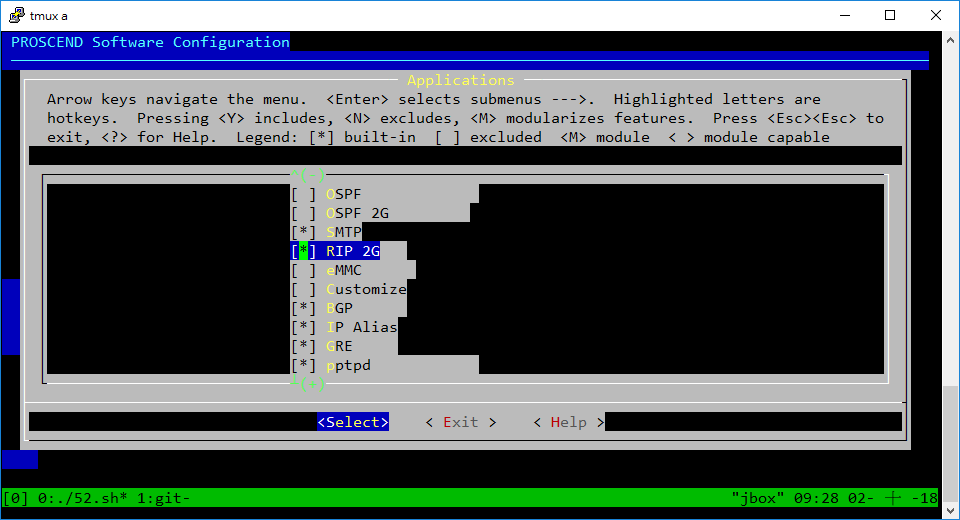Click the Exit button

(461, 422)
